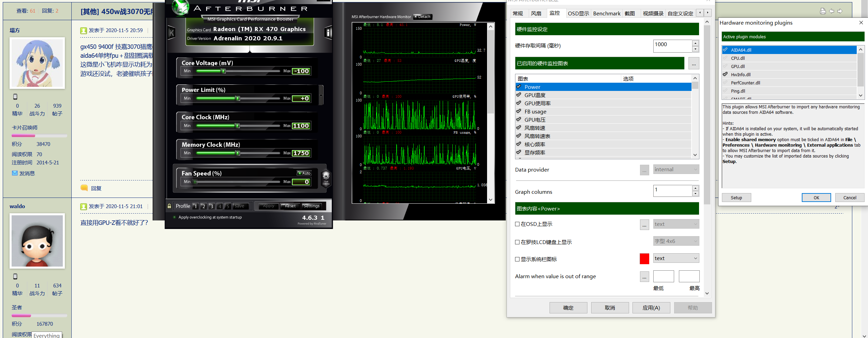Click the mobile phone icon under waldo's avatar
The width and height of the screenshot is (868, 338).
coord(15,276)
